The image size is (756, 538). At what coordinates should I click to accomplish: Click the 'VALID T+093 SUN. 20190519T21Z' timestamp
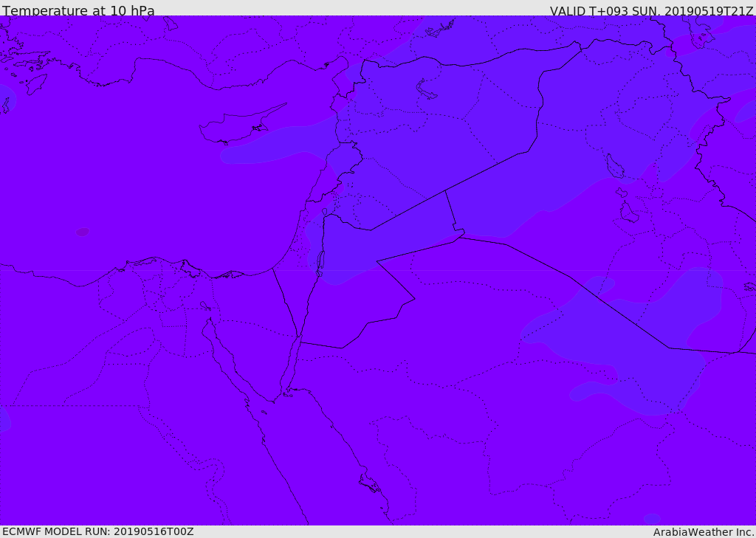651,11
